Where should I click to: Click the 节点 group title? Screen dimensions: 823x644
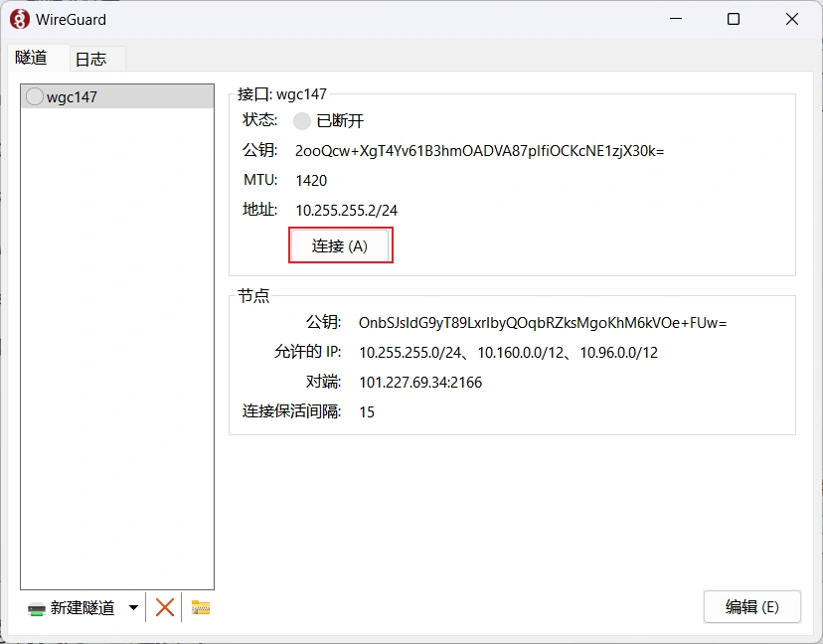point(253,296)
